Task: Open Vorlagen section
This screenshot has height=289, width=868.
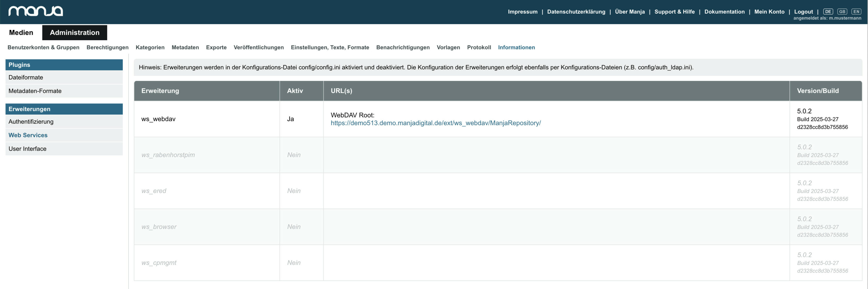Action: click(x=448, y=47)
